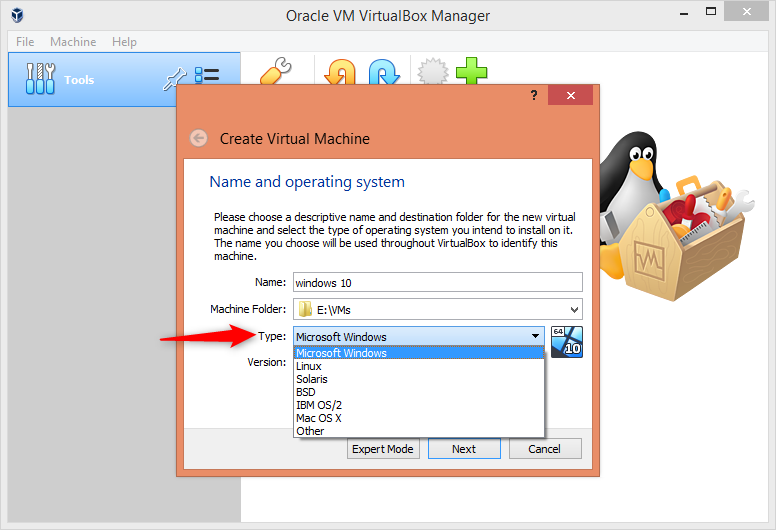Open the Tools list menu icon

(207, 75)
